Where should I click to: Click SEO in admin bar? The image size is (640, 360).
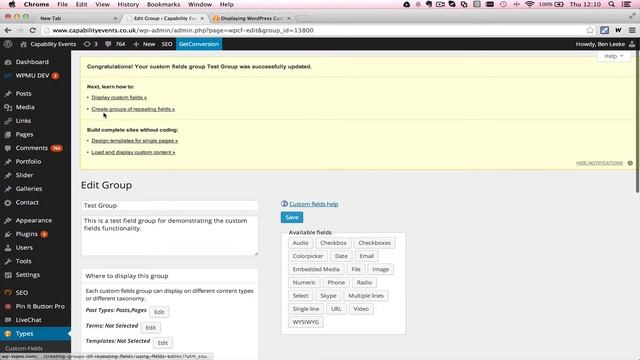tap(167, 44)
